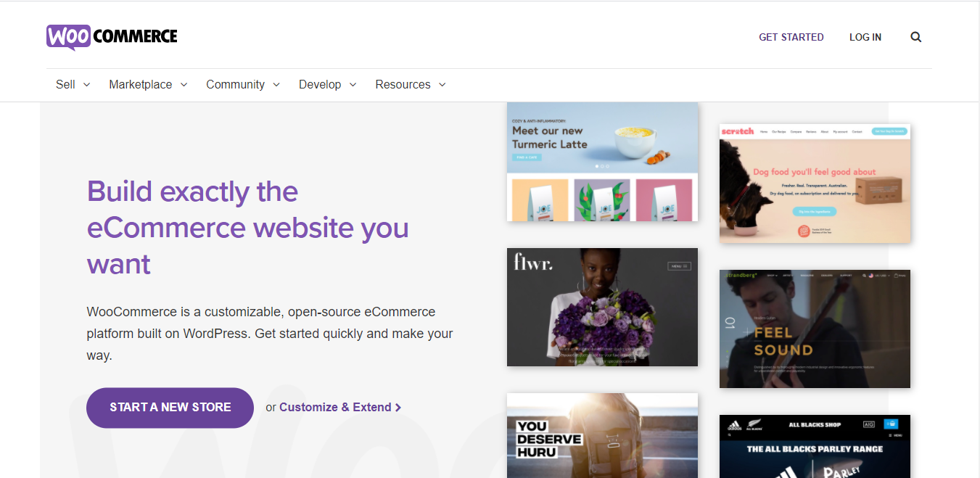This screenshot has width=980, height=478.
Task: Open the flwr. flower shop thumbnail
Action: (602, 308)
